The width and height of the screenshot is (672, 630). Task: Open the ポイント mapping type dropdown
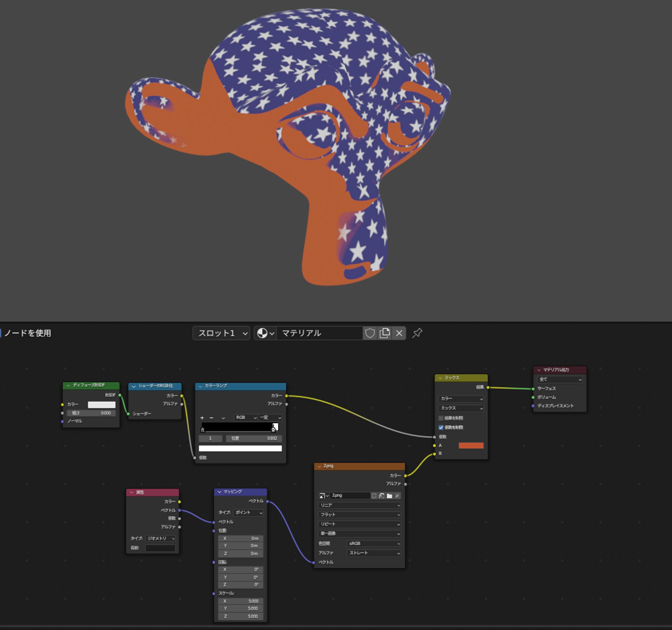(x=248, y=513)
